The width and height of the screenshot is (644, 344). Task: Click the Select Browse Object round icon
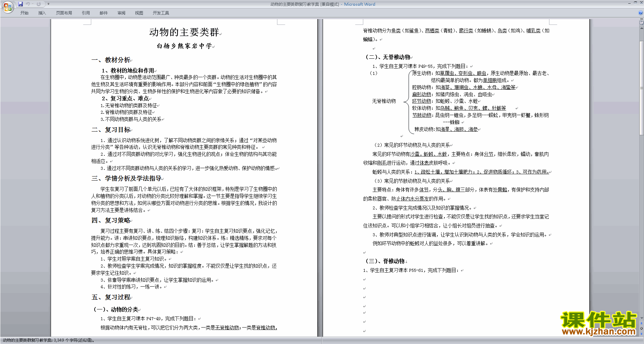click(642, 328)
